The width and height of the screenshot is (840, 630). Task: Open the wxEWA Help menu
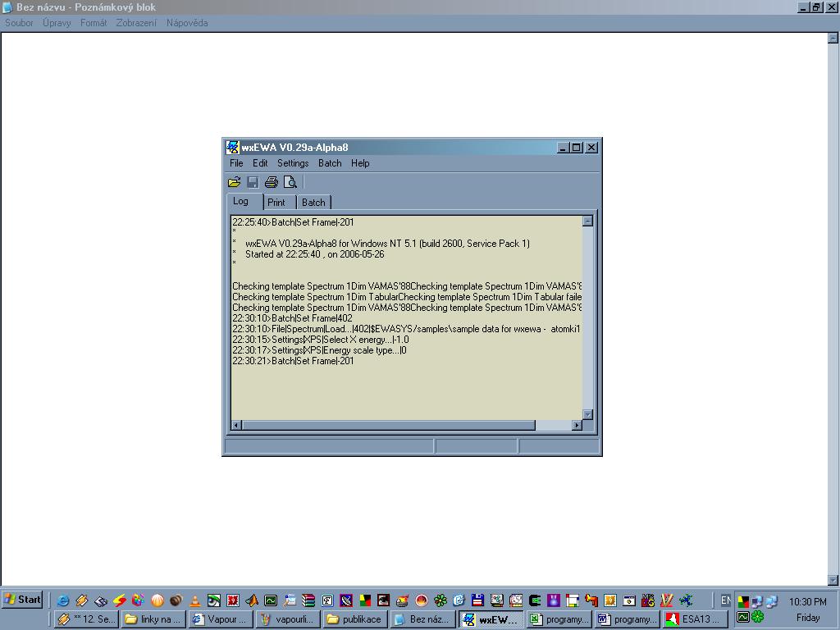[360, 163]
